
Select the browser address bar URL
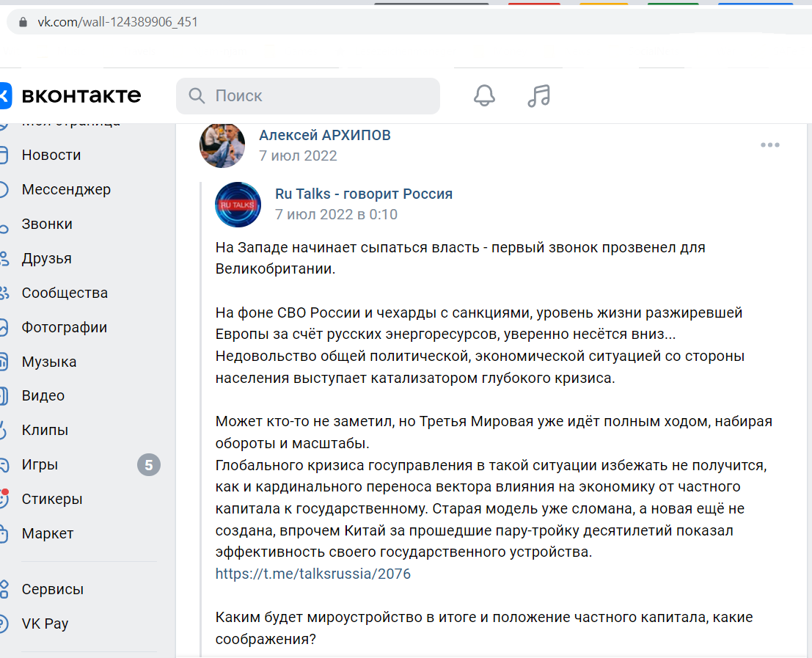(117, 22)
